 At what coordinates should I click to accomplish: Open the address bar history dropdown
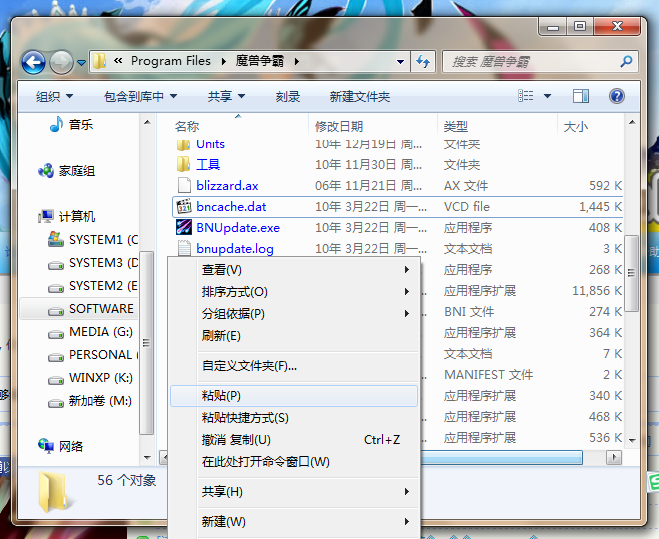coord(401,62)
